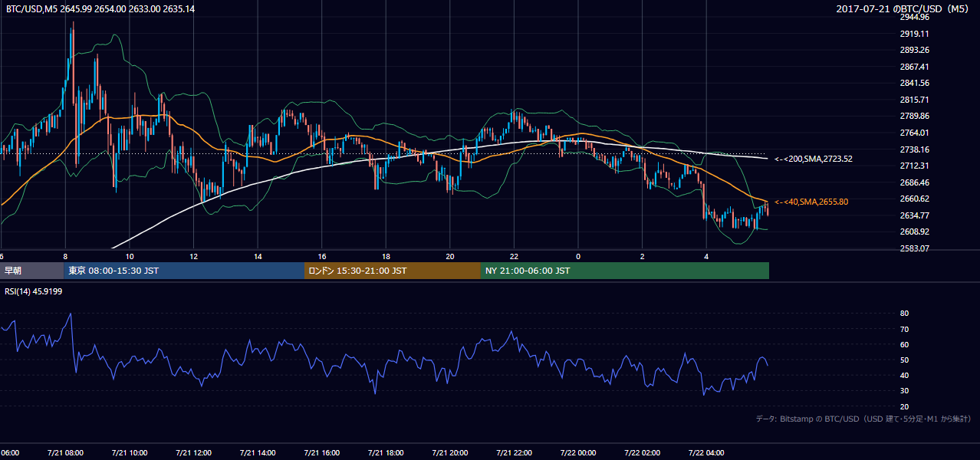Click price axis label 2815.71
This screenshot has height=460, width=980.
(915, 100)
